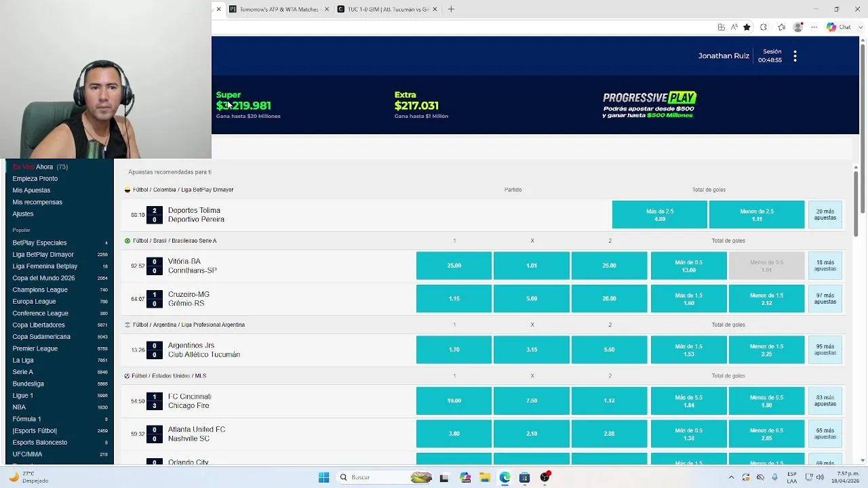The height and width of the screenshot is (488, 868).
Task: Open 65 más apuestas for Atlanta United
Action: point(825,434)
